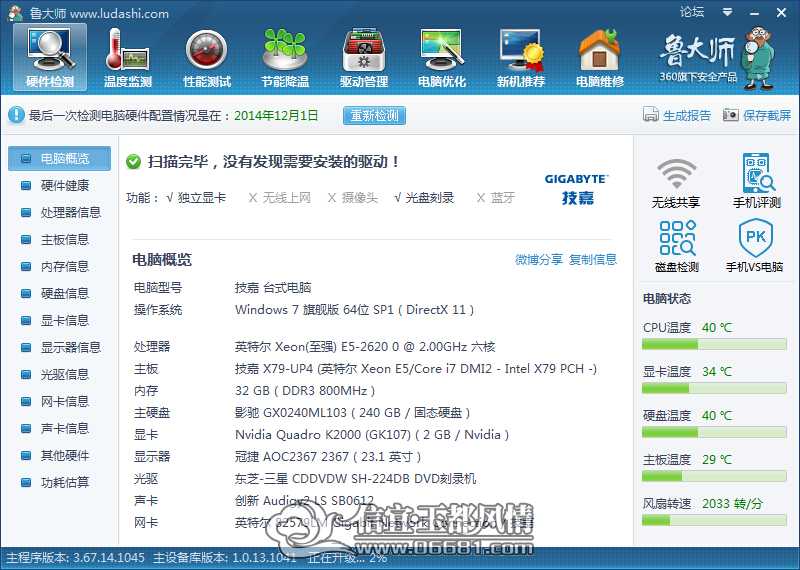Screen dimensions: 800x570
Task: Launch 性能测试 performance test
Action: click(207, 57)
